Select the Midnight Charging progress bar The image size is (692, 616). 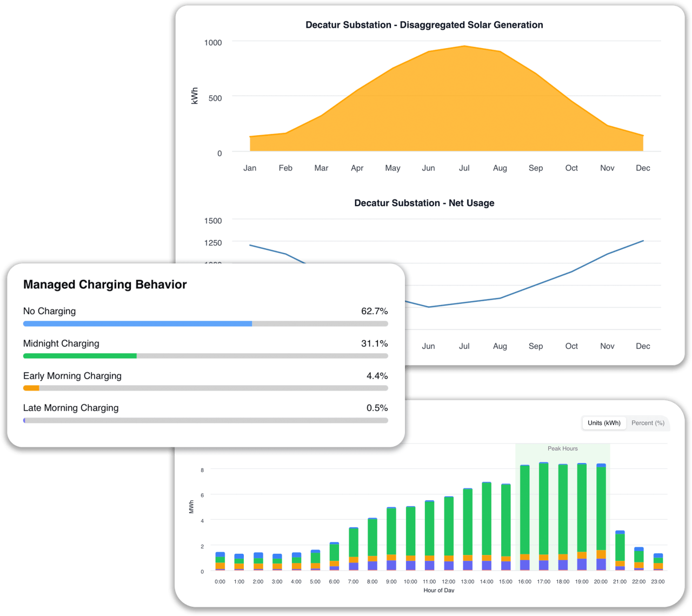(205, 355)
